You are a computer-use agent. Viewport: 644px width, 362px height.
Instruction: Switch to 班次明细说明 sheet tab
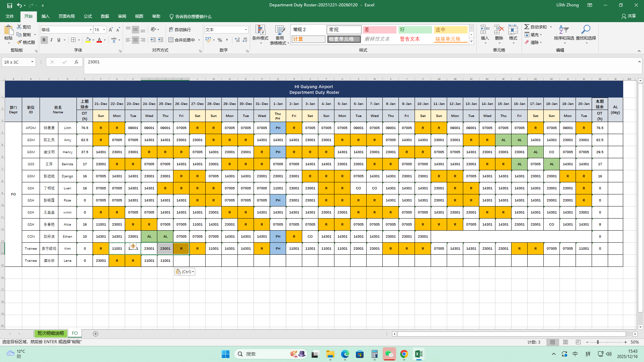(50, 334)
